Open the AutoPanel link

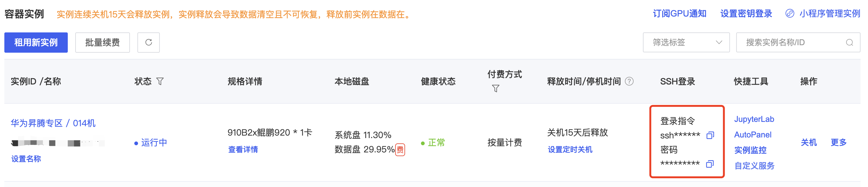tap(752, 135)
